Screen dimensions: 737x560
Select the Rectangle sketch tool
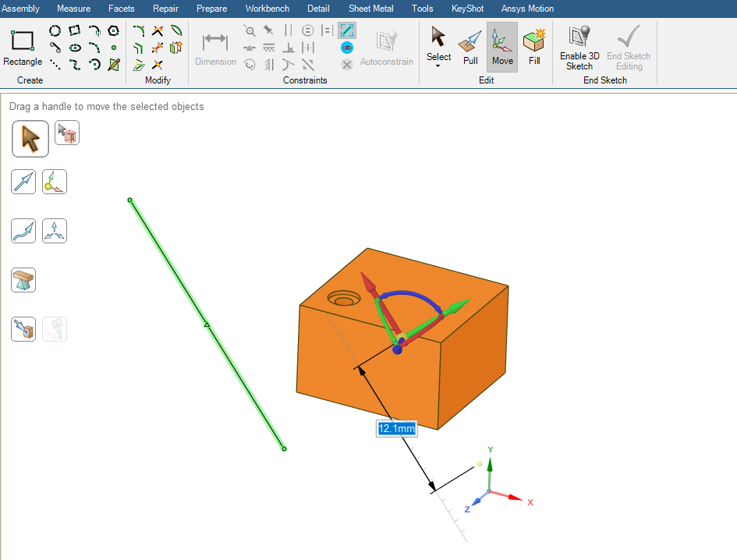click(23, 47)
